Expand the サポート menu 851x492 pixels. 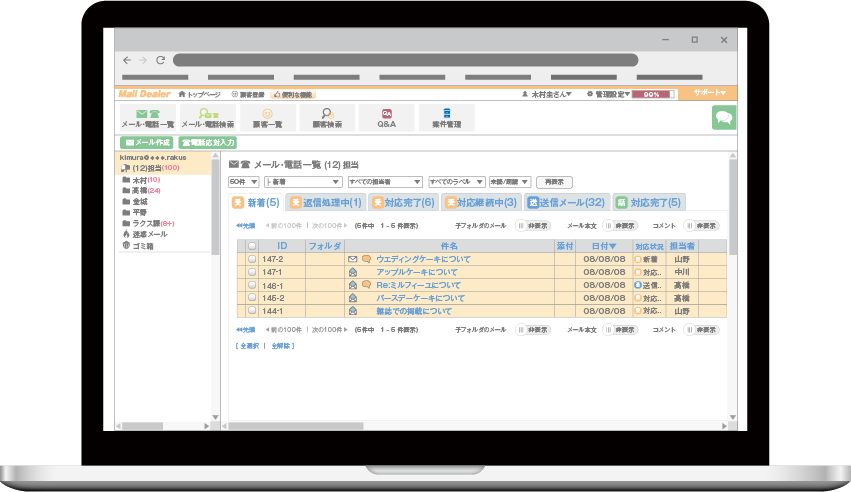pyautogui.click(x=710, y=93)
